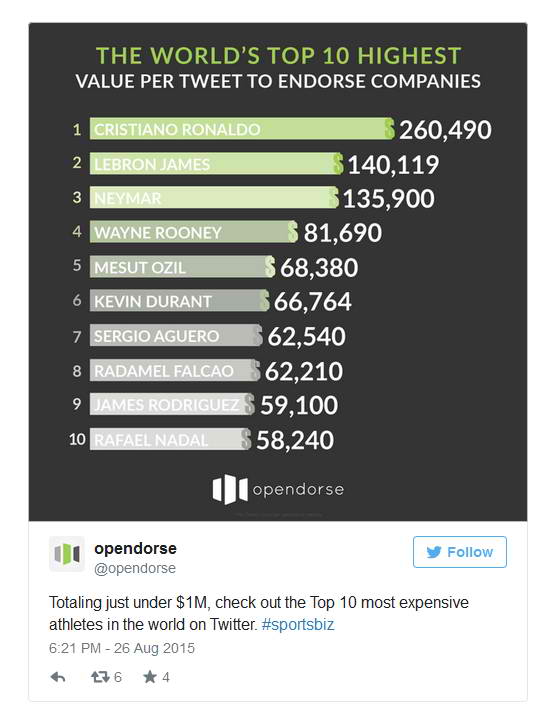The height and width of the screenshot is (723, 559).
Task: Retweet using the retweet icon
Action: pos(100,677)
